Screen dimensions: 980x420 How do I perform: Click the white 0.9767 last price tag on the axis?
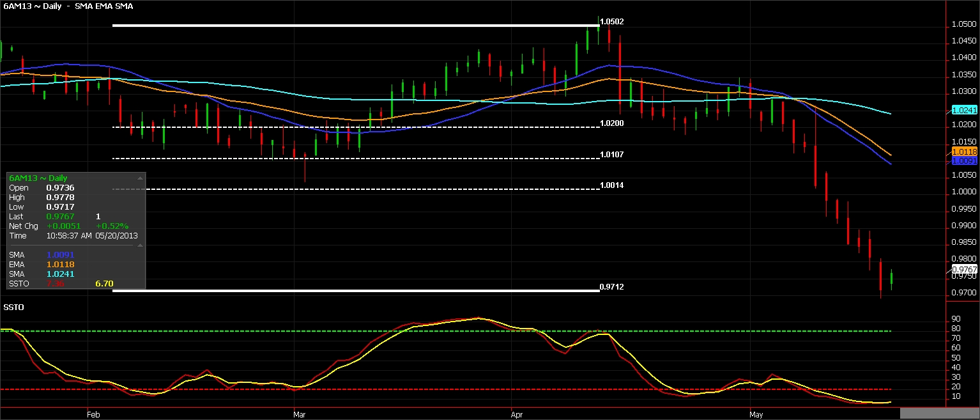pos(964,270)
